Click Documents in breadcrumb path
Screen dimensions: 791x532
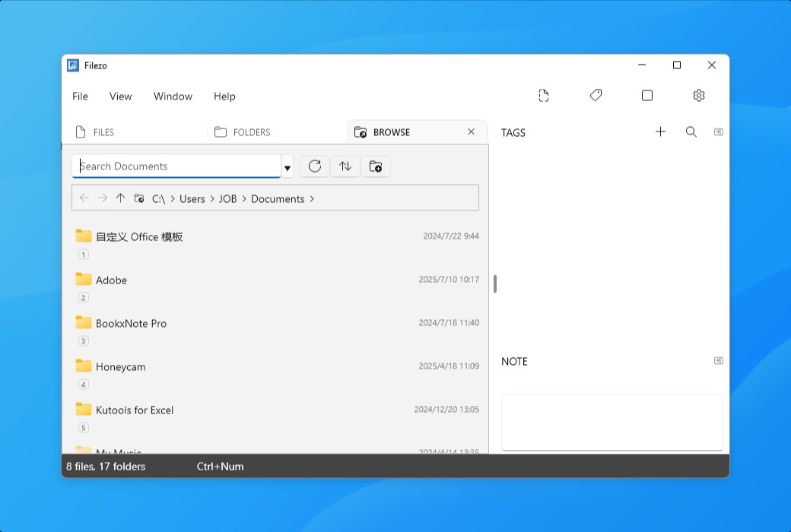[278, 199]
